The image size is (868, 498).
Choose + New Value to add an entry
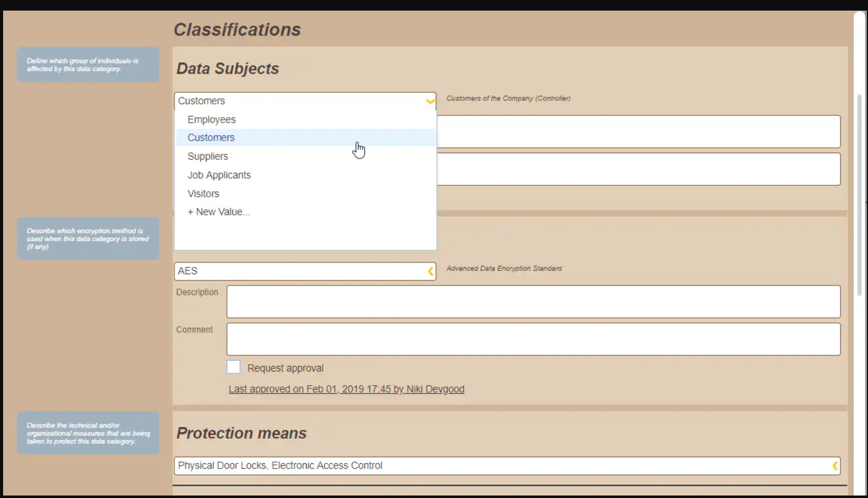[219, 211]
